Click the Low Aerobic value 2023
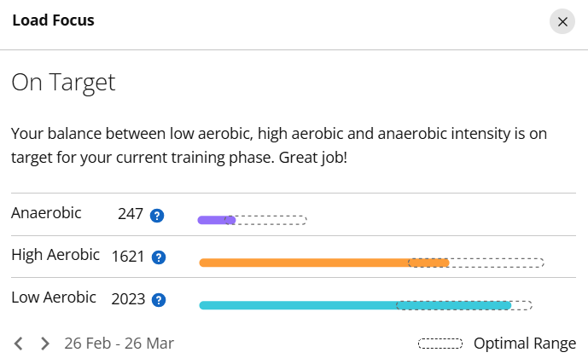The height and width of the screenshot is (364, 588). tap(128, 299)
